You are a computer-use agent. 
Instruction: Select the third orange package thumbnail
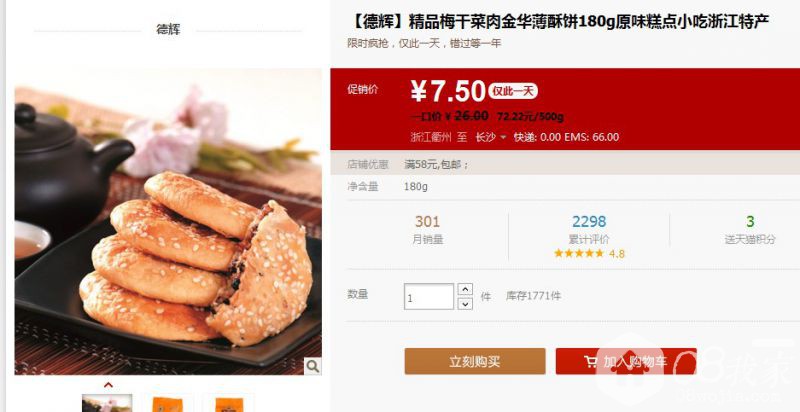tap(229, 403)
